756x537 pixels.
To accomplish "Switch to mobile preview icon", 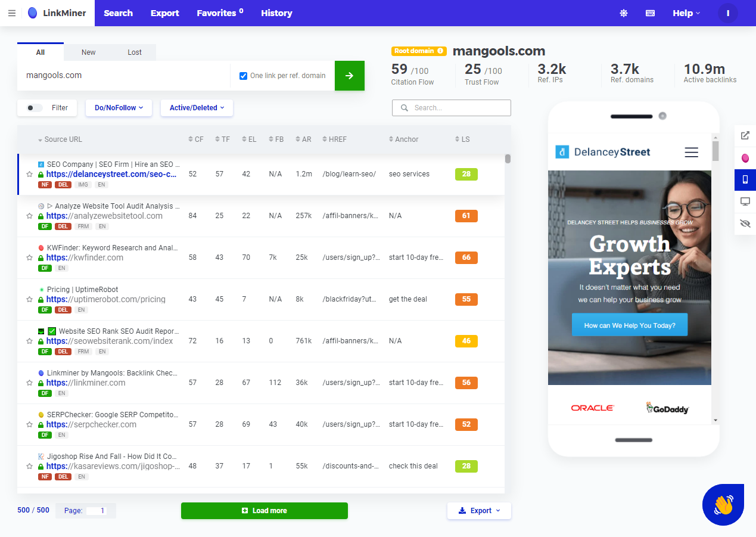I will tap(745, 179).
